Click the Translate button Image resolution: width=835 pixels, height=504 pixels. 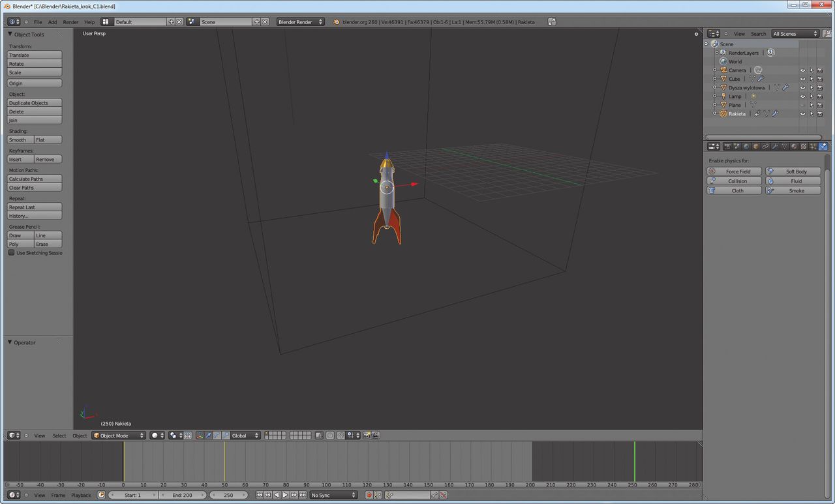(35, 55)
